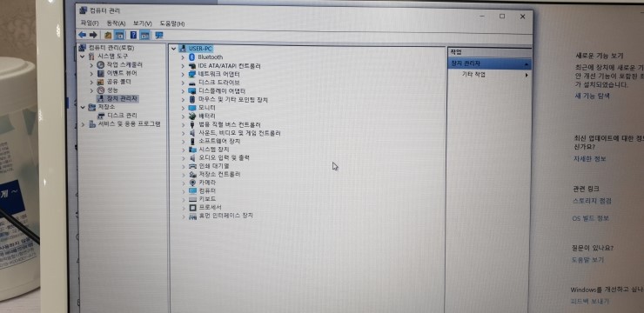Image resolution: width=644 pixels, height=313 pixels.
Task: Click the Bluetooth device icon
Action: (191, 57)
